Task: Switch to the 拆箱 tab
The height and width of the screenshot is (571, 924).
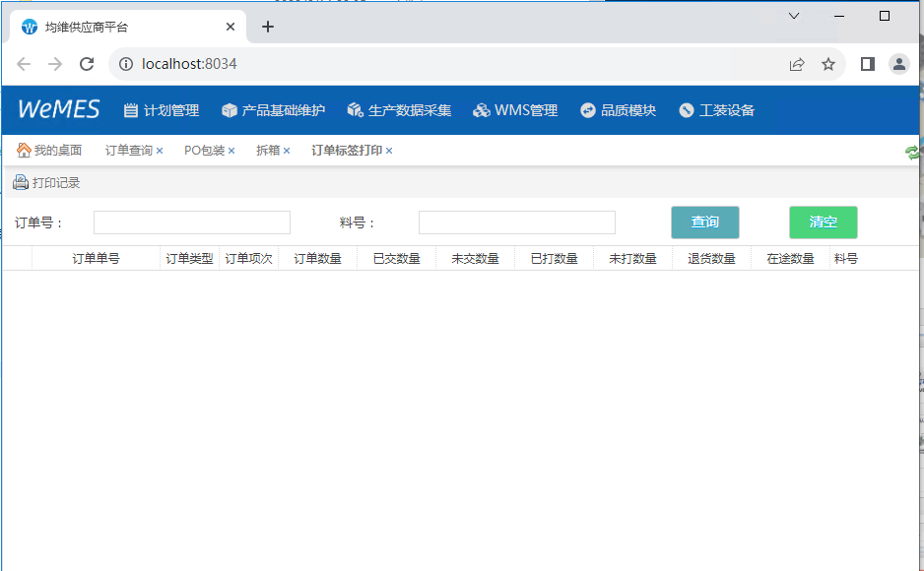Action: tap(267, 151)
